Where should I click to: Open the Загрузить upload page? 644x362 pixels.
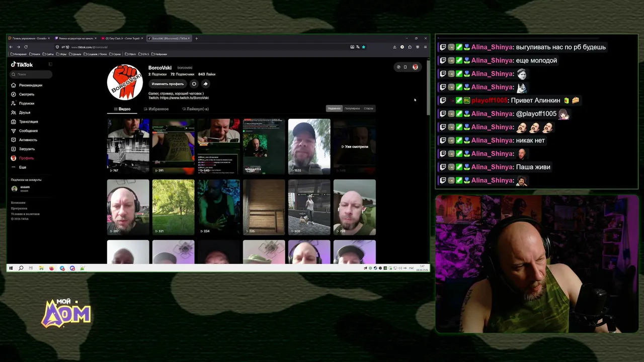click(23, 149)
